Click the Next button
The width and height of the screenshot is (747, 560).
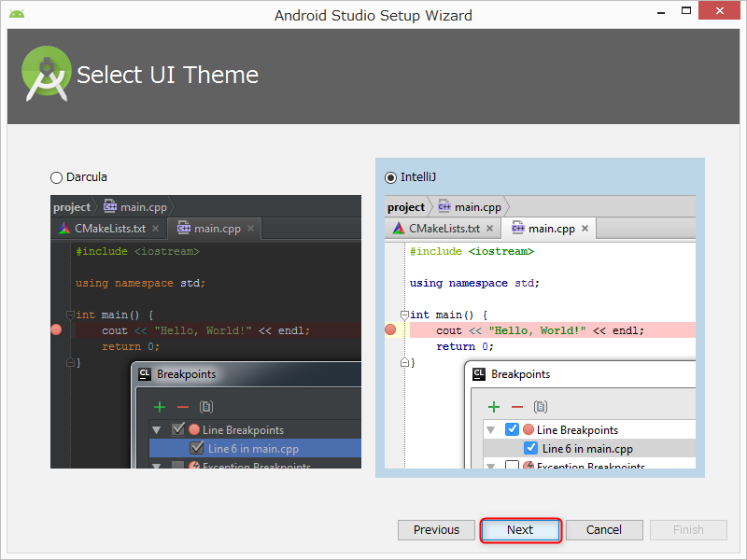point(520,530)
